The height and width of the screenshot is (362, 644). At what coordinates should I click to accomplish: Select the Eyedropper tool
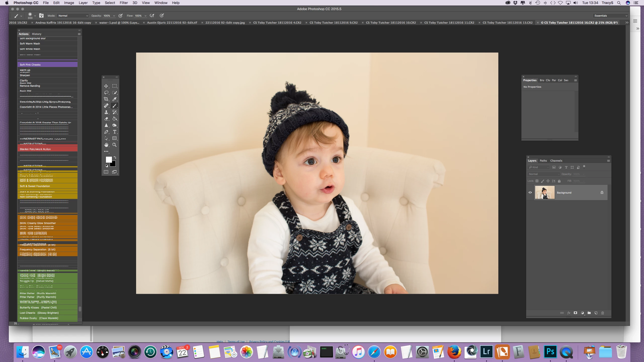pyautogui.click(x=114, y=99)
